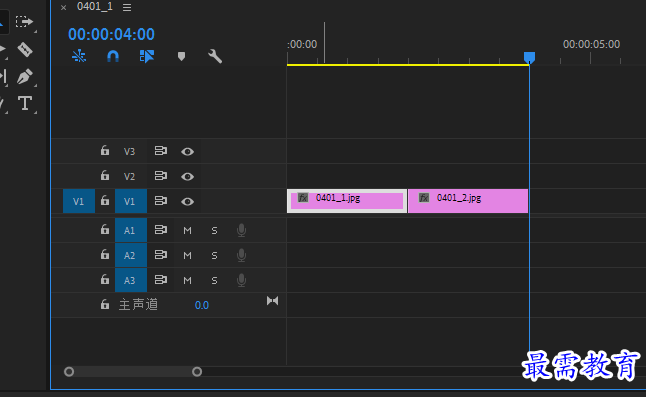Click the 0401_1 sequence tab
This screenshot has width=646, height=397.
coord(95,7)
